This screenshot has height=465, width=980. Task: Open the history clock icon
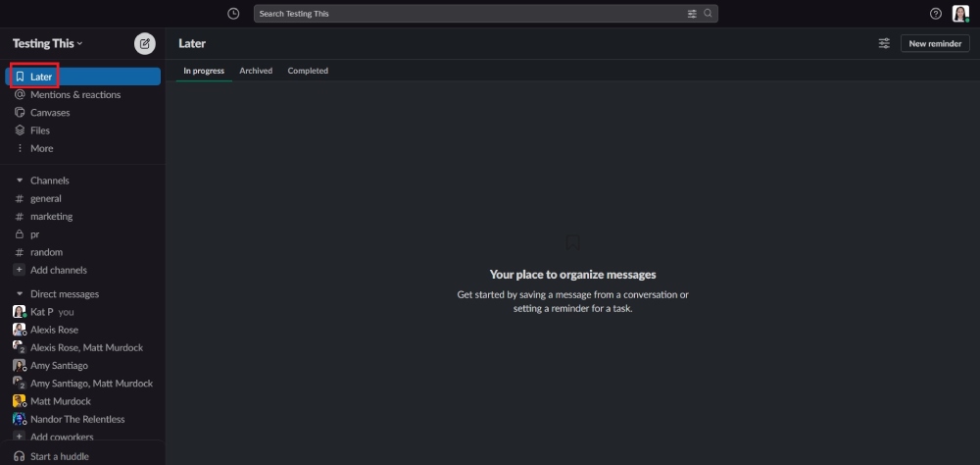pos(232,14)
